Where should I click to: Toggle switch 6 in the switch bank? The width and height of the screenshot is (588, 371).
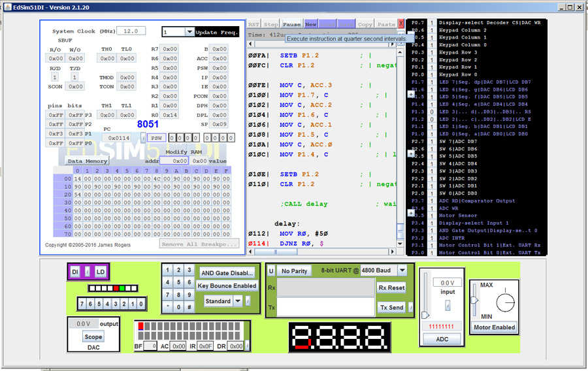[x=90, y=304]
